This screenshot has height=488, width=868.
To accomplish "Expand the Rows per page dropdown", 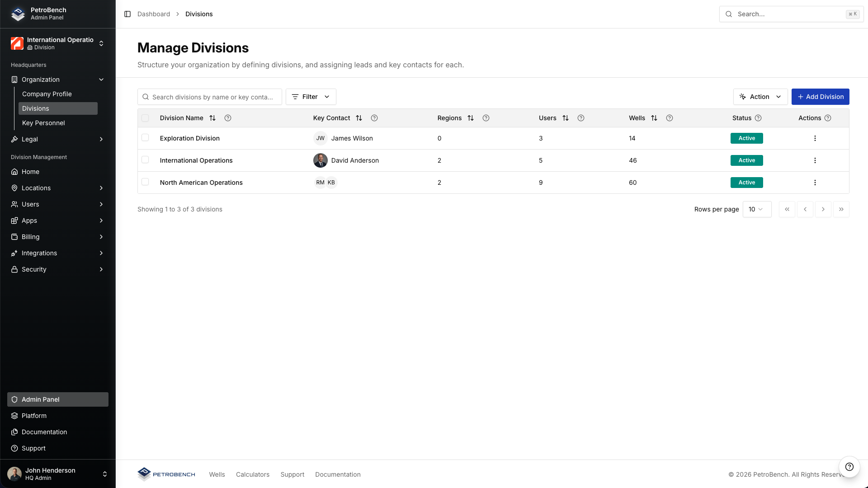I will 757,209.
